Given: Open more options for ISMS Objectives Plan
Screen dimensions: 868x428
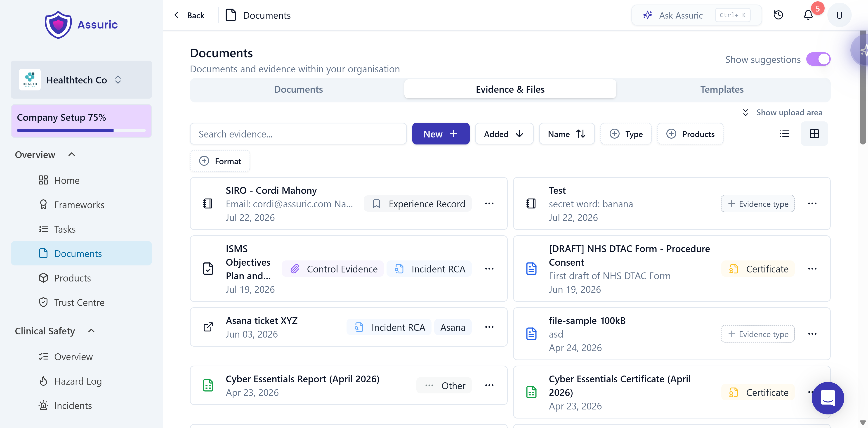Looking at the screenshot, I should click(489, 269).
